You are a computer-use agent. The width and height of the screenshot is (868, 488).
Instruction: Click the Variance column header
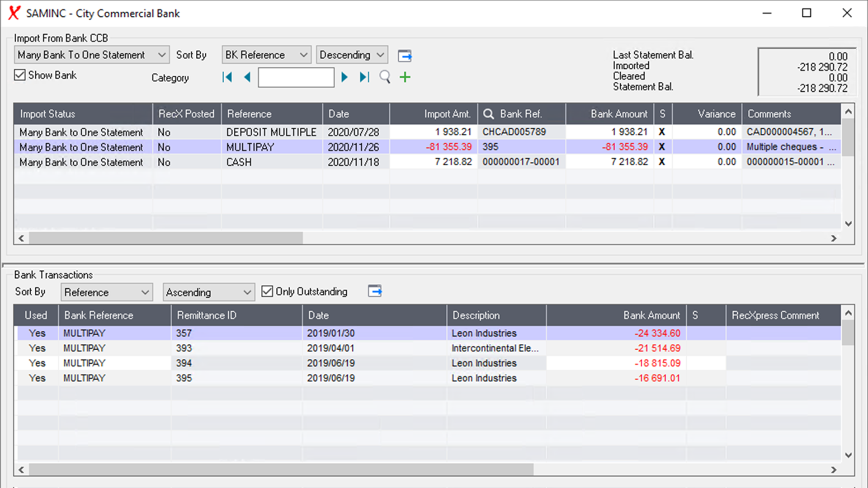707,114
